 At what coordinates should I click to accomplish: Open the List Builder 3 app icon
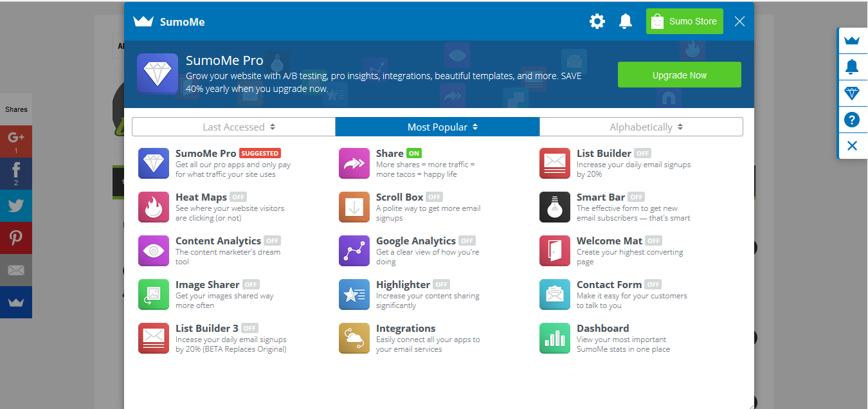(154, 338)
